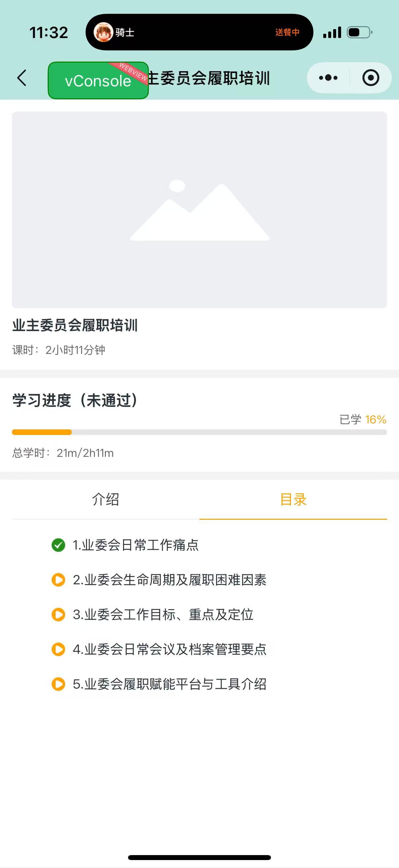Open lesson 2.业委会生命周期及履职困难因素
This screenshot has width=399, height=868.
[x=170, y=580]
